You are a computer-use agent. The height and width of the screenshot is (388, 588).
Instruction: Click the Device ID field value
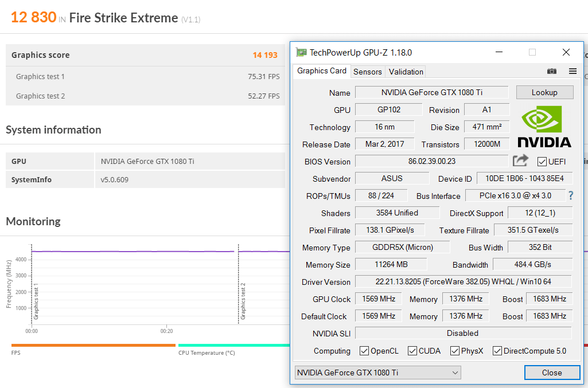tap(525, 179)
